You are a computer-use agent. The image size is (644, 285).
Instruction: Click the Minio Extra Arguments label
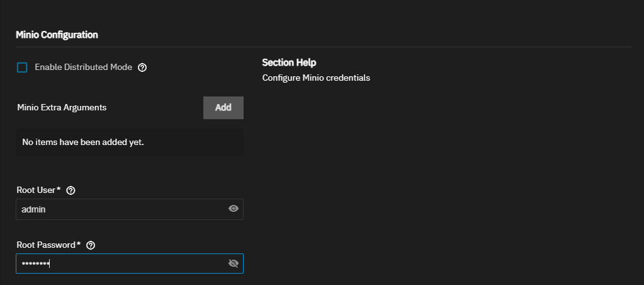(62, 107)
